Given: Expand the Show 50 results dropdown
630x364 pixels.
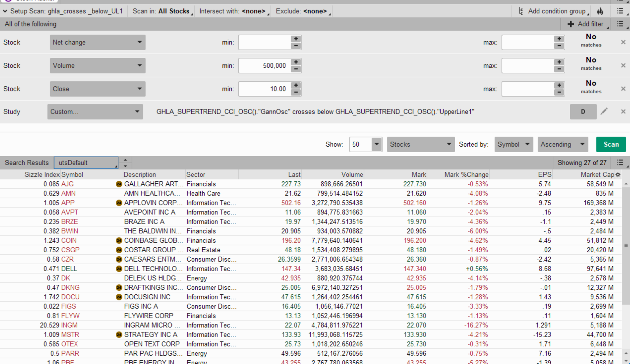Looking at the screenshot, I should coord(376,144).
